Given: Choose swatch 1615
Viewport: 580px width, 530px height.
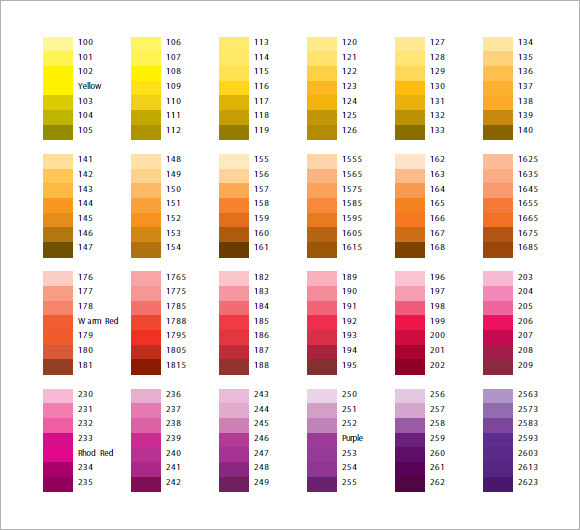Looking at the screenshot, I should click(x=322, y=250).
